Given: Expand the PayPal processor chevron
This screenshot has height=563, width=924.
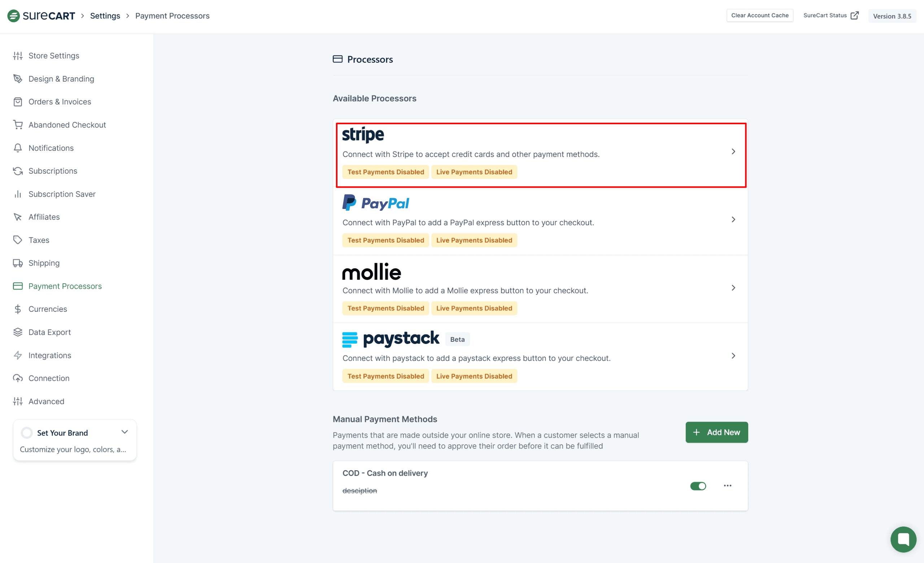Looking at the screenshot, I should [733, 220].
